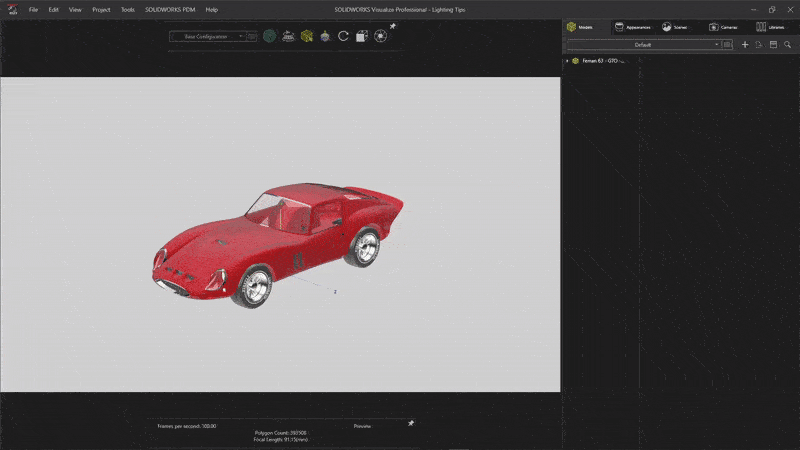Switch to the Appearances tab

click(632, 27)
